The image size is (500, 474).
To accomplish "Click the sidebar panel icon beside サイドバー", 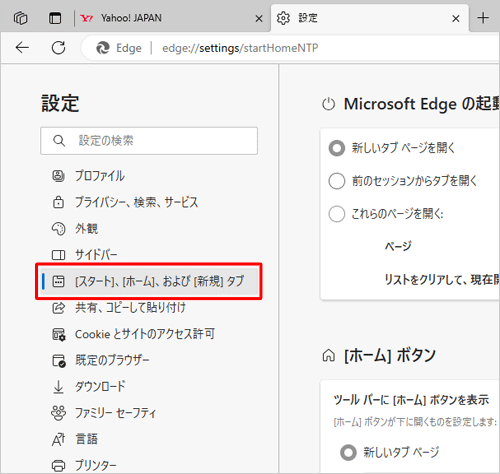I will click(x=58, y=255).
